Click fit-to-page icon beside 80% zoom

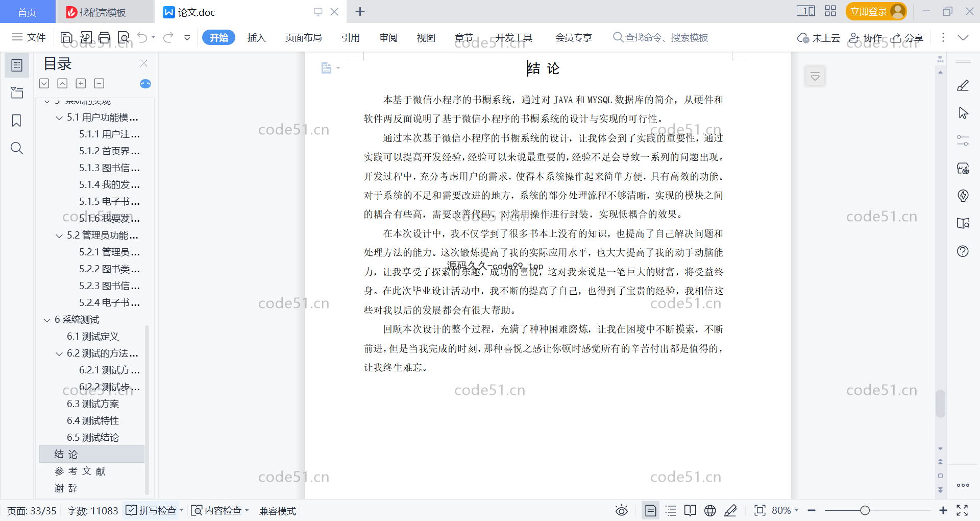[x=760, y=510]
